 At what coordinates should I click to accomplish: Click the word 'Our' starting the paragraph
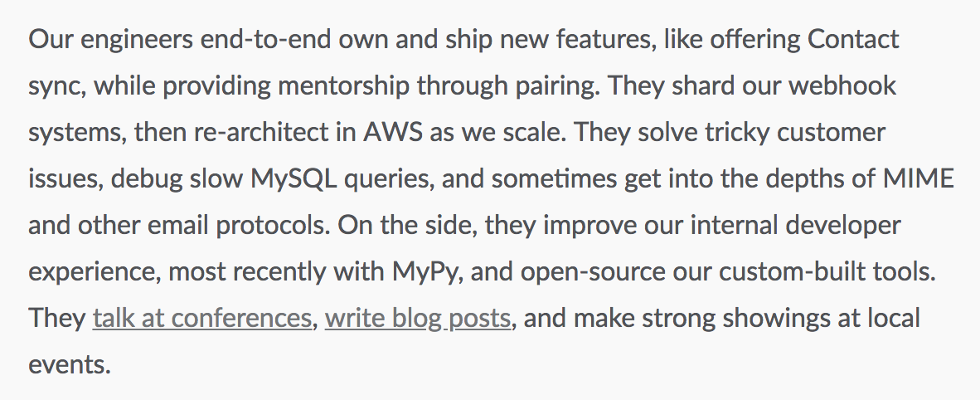pyautogui.click(x=51, y=40)
